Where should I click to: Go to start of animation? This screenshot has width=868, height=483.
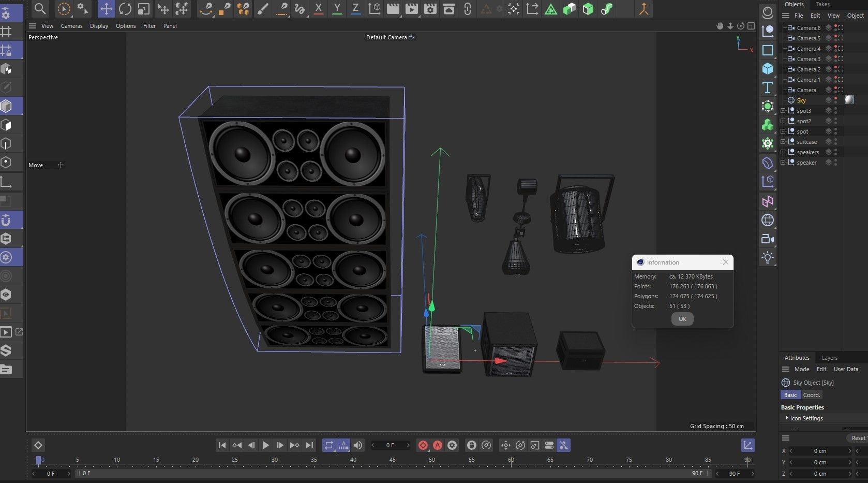(222, 445)
